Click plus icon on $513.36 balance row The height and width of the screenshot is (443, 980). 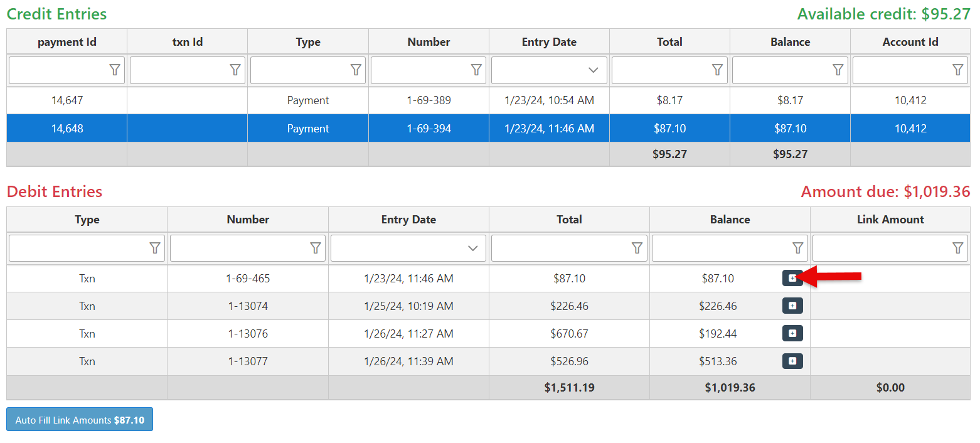coord(792,361)
